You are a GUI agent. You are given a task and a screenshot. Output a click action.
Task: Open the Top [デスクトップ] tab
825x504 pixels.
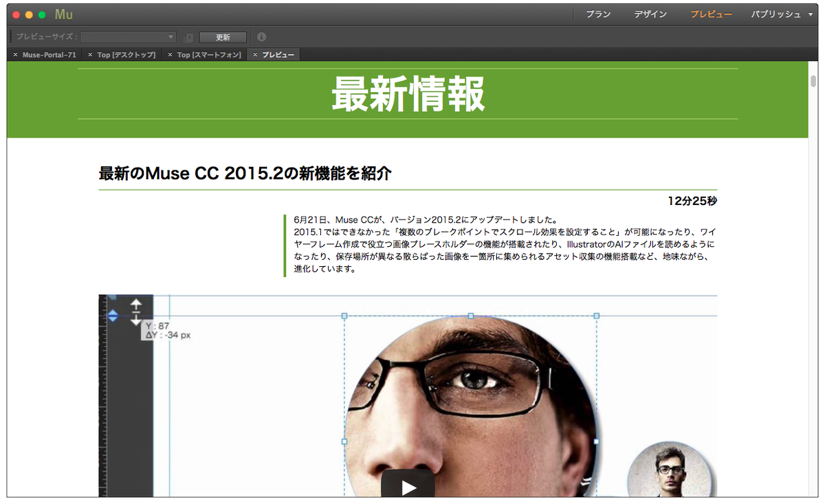click(x=126, y=55)
